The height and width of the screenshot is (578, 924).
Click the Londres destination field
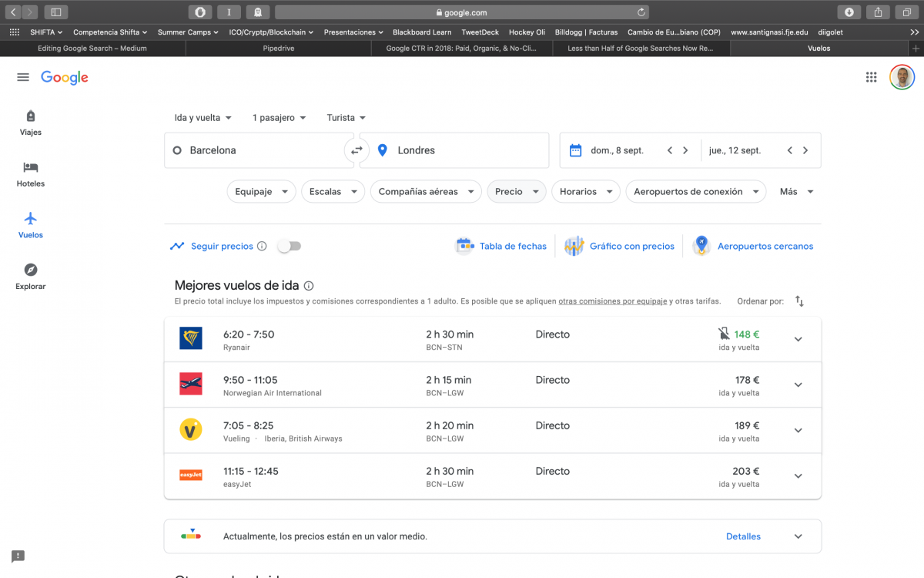point(454,150)
